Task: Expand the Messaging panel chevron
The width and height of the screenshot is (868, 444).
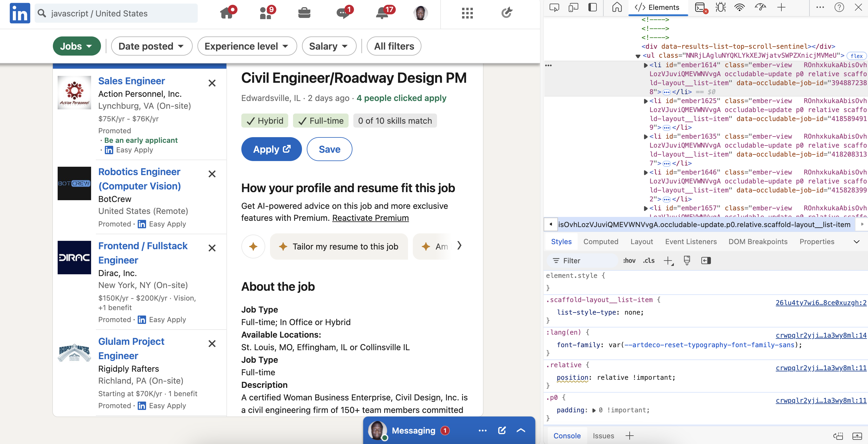Action: click(x=521, y=431)
